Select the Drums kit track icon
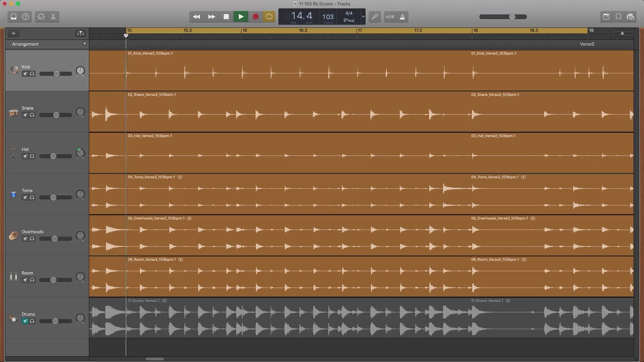644x362 pixels. pyautogui.click(x=14, y=318)
